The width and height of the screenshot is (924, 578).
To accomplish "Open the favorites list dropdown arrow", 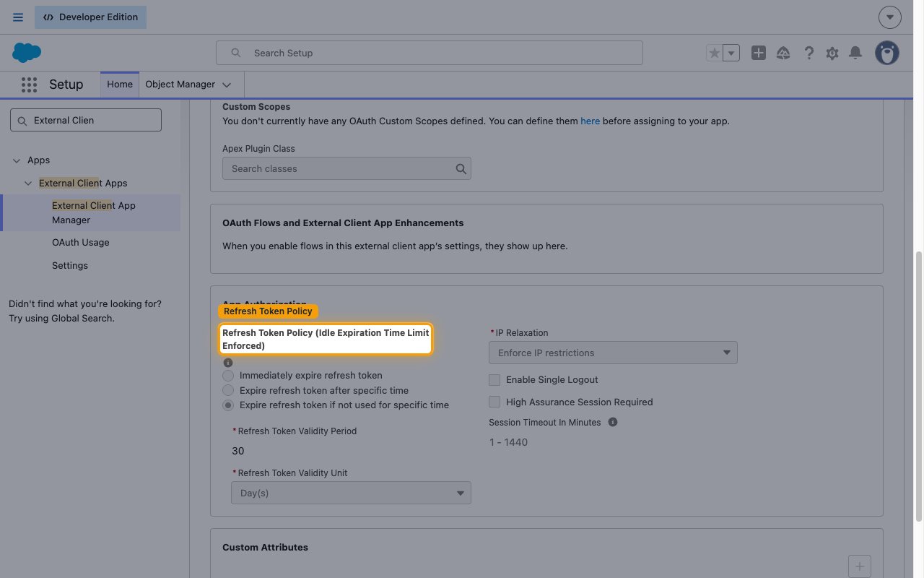I will pos(731,53).
